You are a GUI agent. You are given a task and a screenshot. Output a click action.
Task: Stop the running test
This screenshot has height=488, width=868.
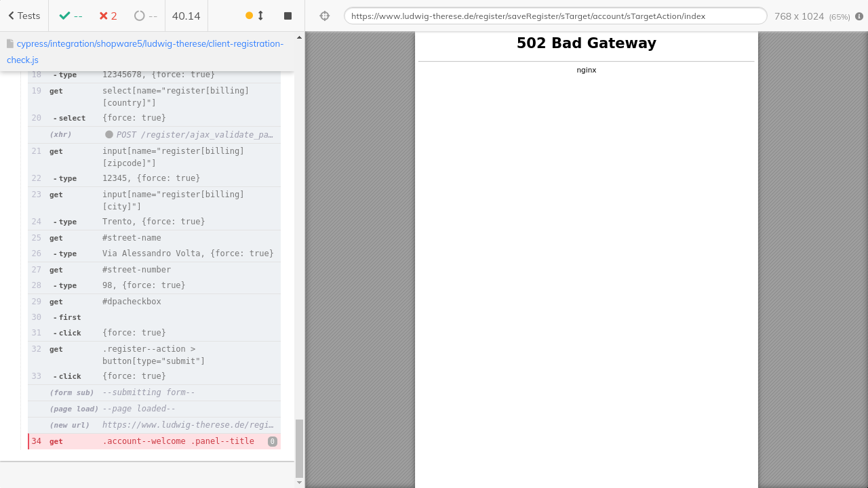288,16
